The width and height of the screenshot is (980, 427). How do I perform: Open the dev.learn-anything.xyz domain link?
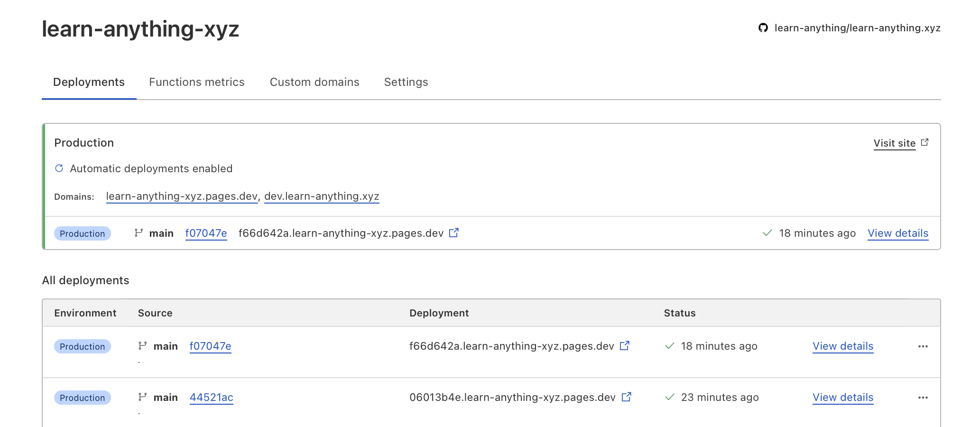[x=322, y=196]
